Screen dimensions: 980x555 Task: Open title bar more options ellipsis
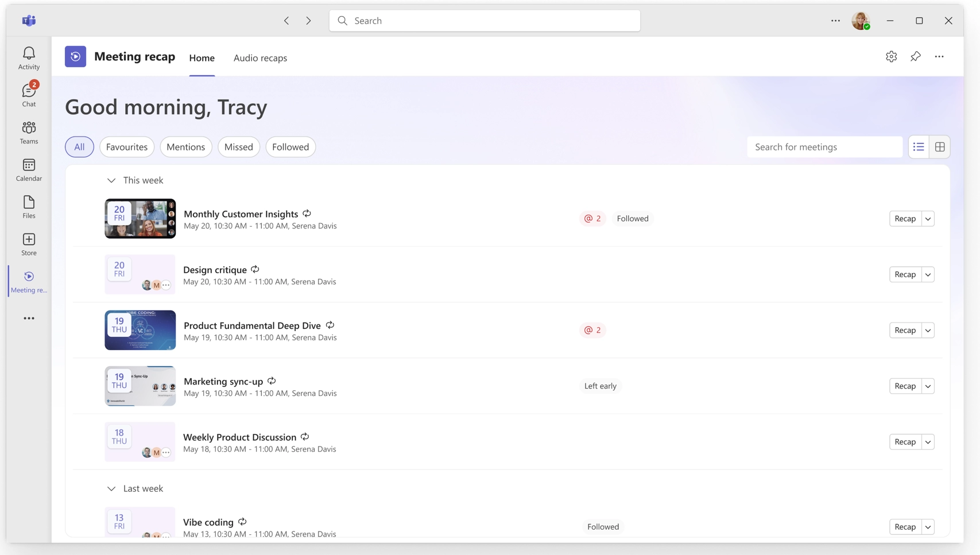(x=835, y=21)
